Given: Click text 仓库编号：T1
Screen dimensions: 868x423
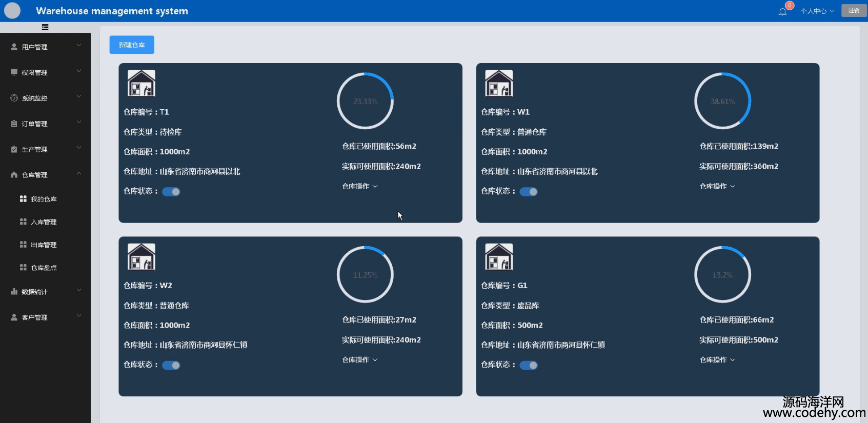Looking at the screenshot, I should click(x=146, y=112).
